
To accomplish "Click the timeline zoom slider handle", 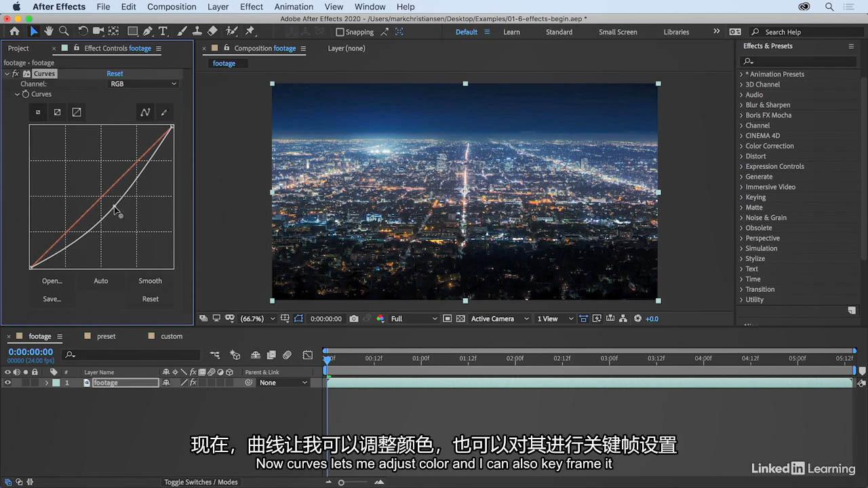I will 341,482.
